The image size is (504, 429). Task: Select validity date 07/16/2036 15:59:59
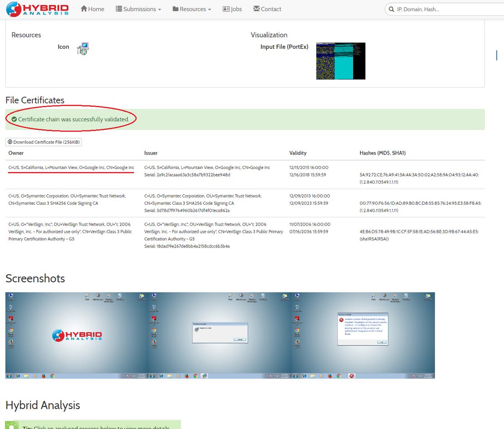click(309, 232)
